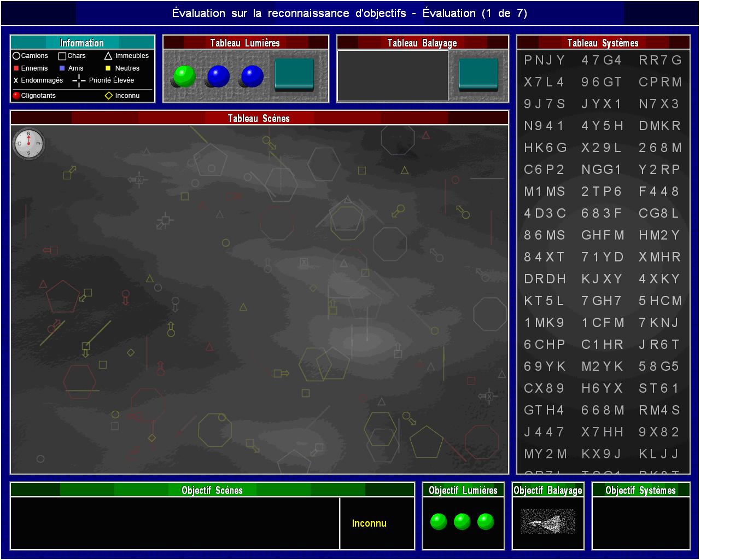Select the yellow pentagon in the scene

point(426,442)
